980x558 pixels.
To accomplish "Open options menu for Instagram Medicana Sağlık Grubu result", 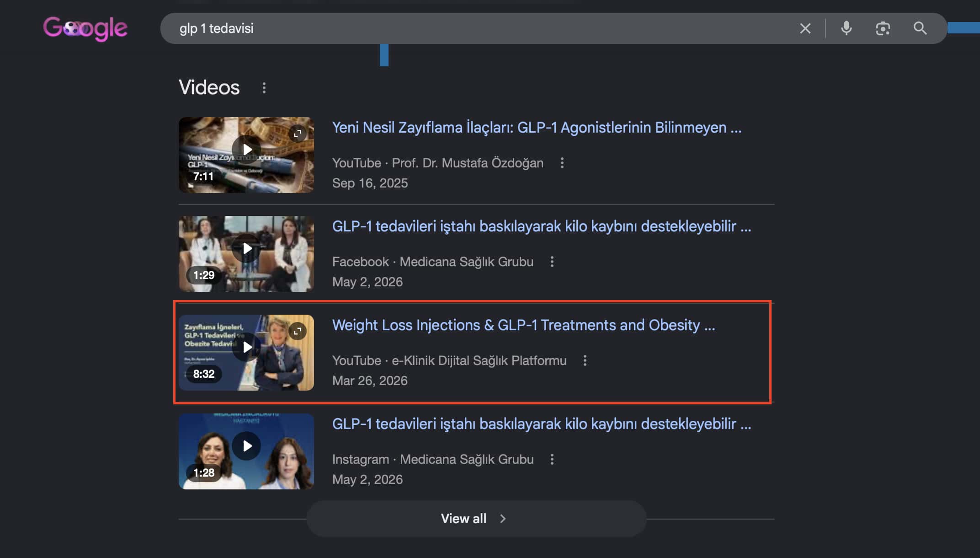I will 552,459.
